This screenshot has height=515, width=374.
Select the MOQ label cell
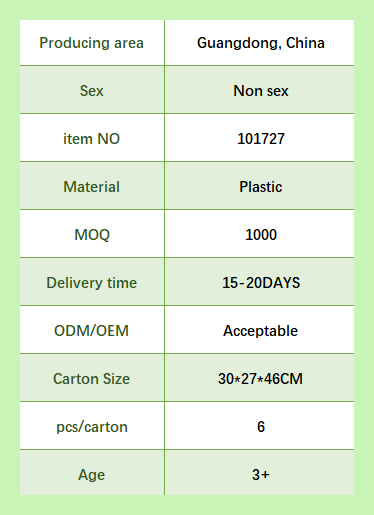coord(92,234)
